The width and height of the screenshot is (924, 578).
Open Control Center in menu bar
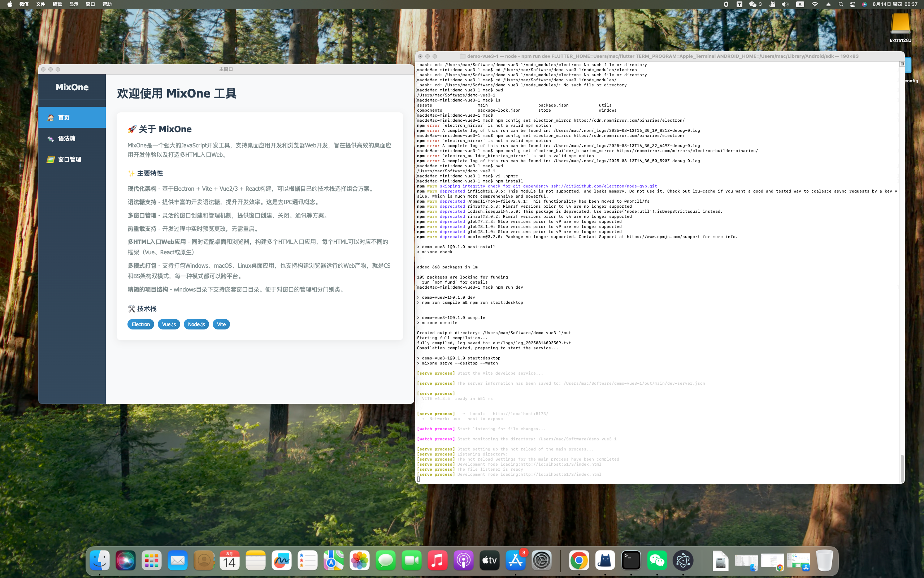click(853, 4)
